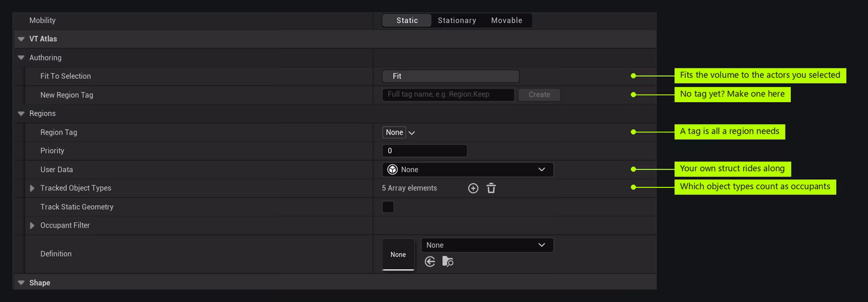Focus the New Region Tag name field

448,95
